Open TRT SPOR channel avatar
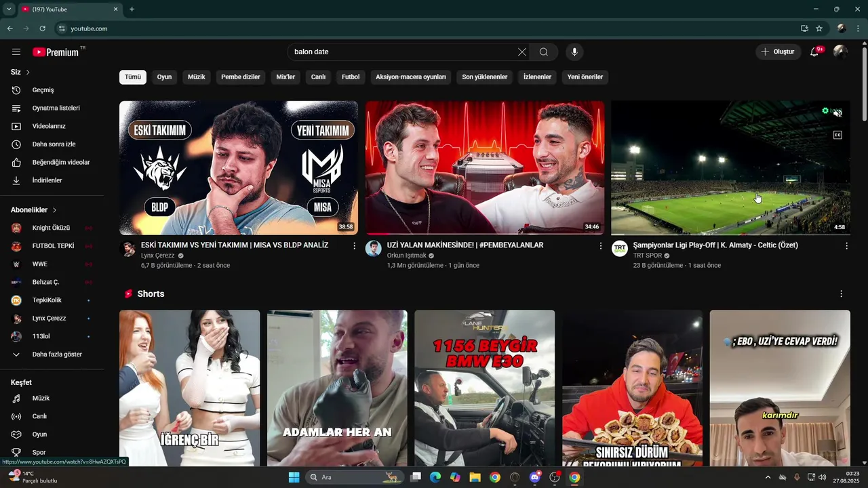The width and height of the screenshot is (868, 488). (619, 249)
